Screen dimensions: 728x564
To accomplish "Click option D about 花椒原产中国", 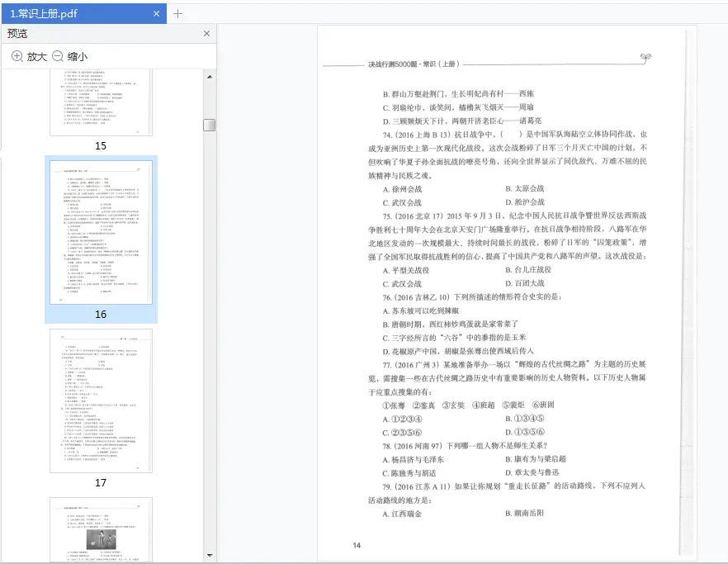I will pyautogui.click(x=458, y=351).
